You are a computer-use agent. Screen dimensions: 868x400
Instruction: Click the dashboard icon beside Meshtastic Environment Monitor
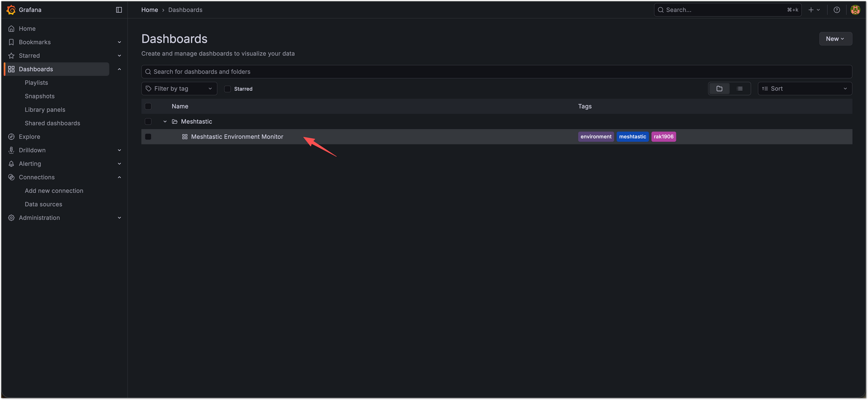coord(185,136)
